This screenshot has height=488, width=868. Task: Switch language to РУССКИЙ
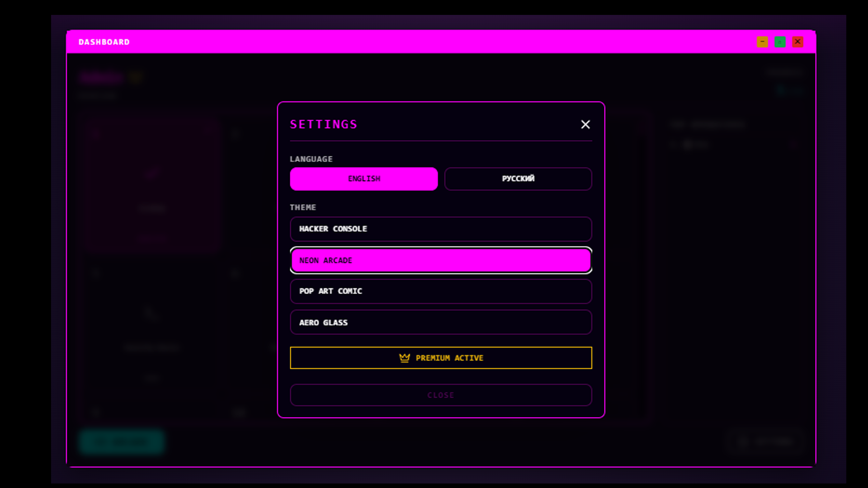(518, 178)
